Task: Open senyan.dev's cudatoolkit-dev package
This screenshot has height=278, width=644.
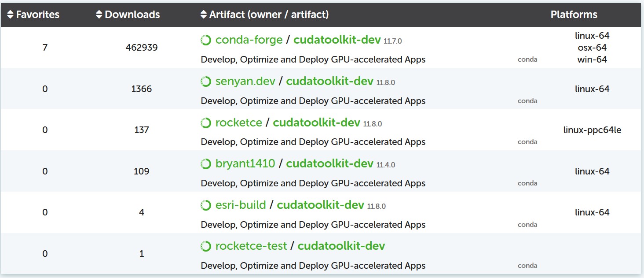Action: coord(329,82)
